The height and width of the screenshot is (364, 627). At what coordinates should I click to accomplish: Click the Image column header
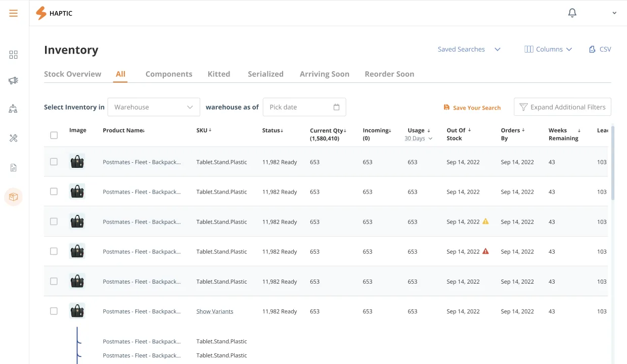[78, 130]
